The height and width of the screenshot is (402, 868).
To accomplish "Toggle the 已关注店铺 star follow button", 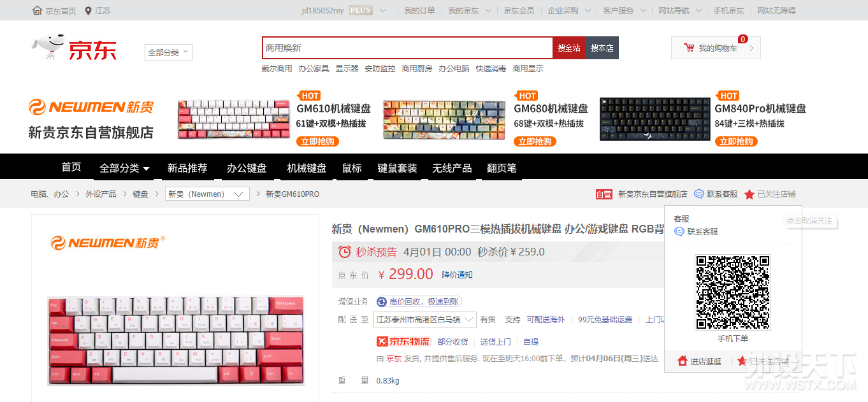I will click(x=749, y=194).
